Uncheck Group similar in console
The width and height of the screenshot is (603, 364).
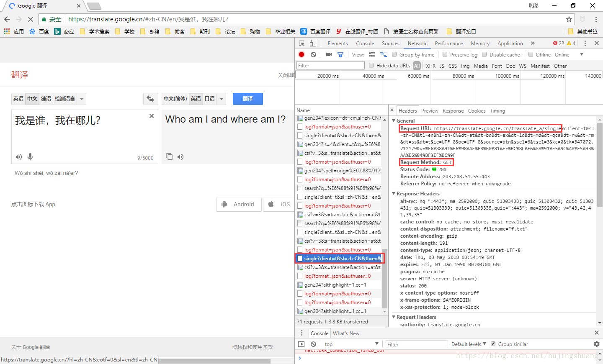pos(493,344)
